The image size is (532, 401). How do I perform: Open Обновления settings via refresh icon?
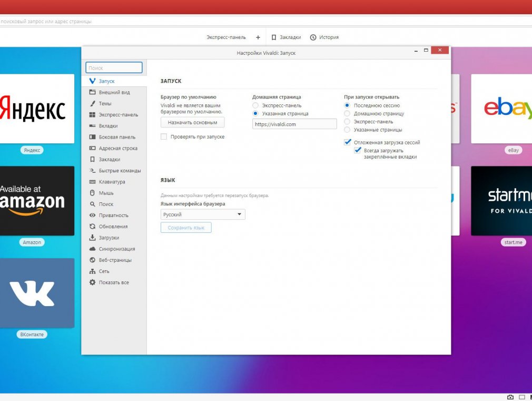pyautogui.click(x=92, y=227)
